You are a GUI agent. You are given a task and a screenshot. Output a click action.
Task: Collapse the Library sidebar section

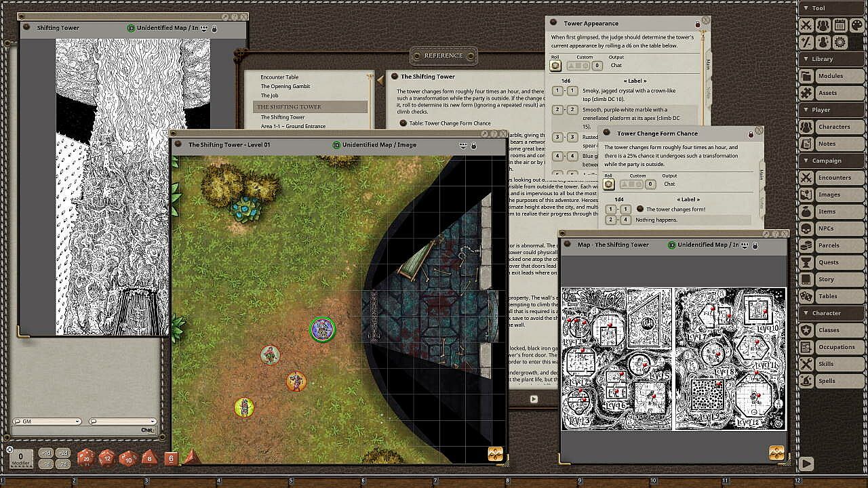(832, 59)
